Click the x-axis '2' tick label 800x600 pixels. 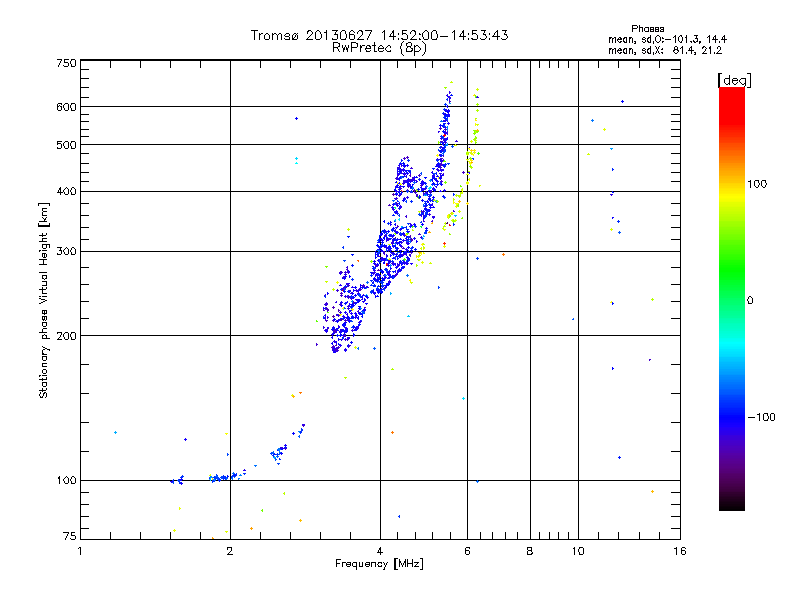click(x=230, y=551)
